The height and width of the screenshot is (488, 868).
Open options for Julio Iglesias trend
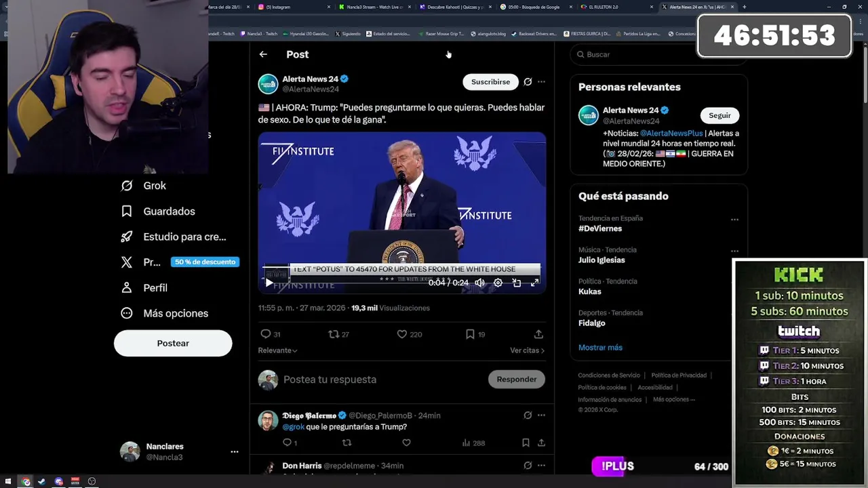tap(734, 251)
